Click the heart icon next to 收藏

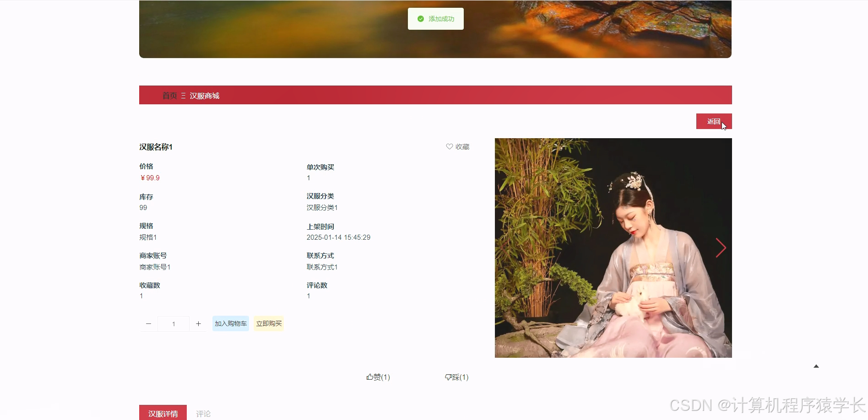click(449, 146)
